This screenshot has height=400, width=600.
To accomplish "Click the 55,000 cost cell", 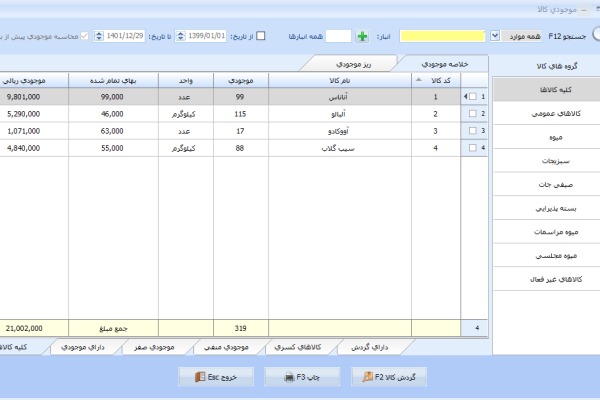I will (x=113, y=148).
